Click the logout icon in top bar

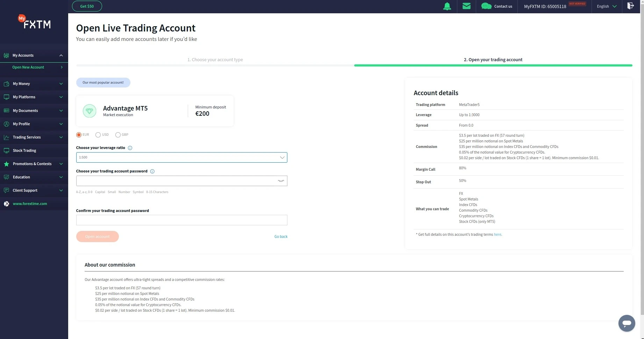click(630, 6)
